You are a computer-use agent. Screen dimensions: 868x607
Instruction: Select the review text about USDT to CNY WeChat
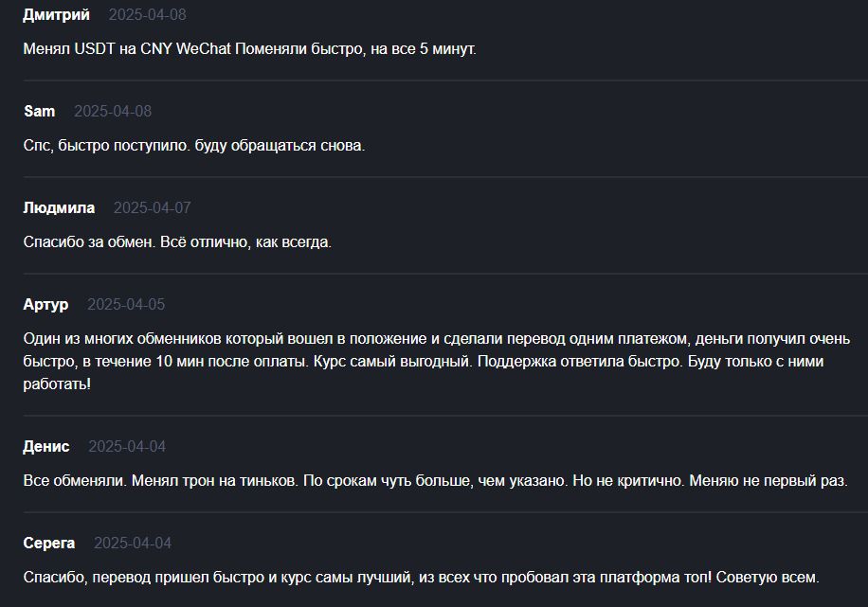[x=249, y=49]
